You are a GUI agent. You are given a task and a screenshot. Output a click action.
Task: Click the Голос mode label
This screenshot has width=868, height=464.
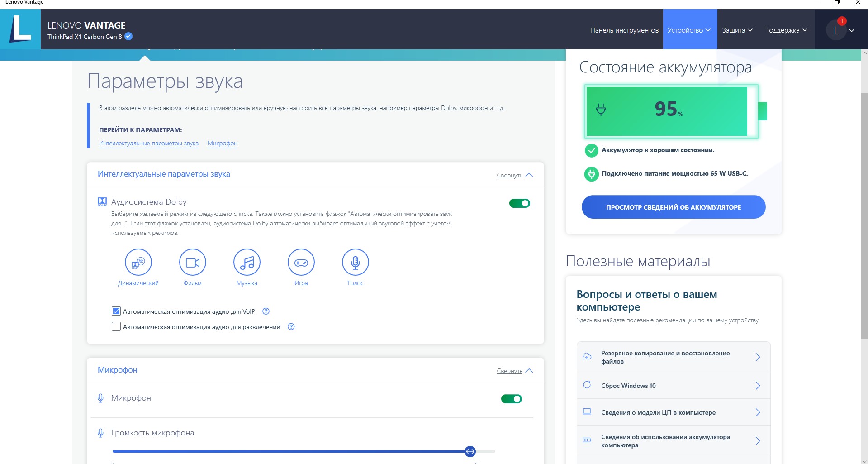click(x=356, y=283)
